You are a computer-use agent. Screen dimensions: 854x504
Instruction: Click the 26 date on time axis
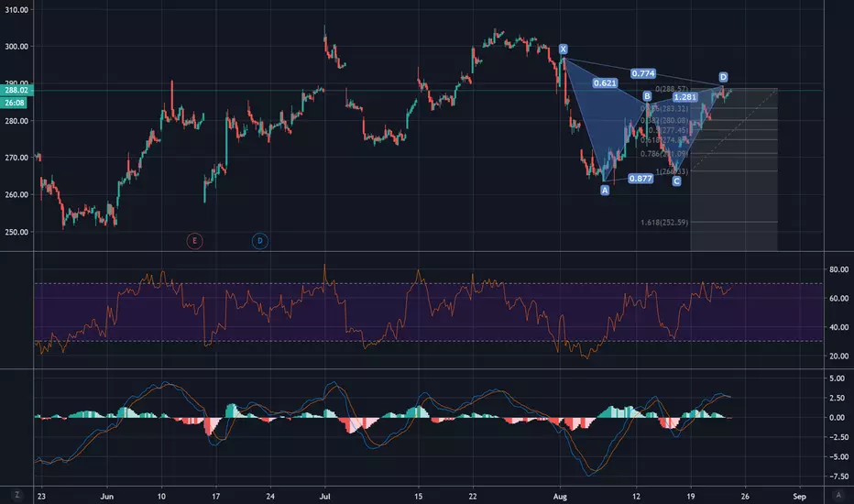(x=745, y=497)
